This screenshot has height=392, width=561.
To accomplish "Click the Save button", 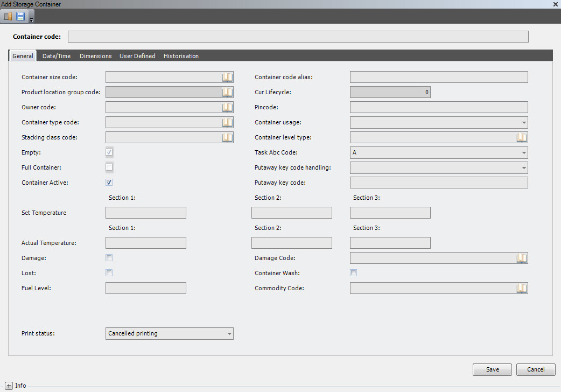I will click(492, 369).
